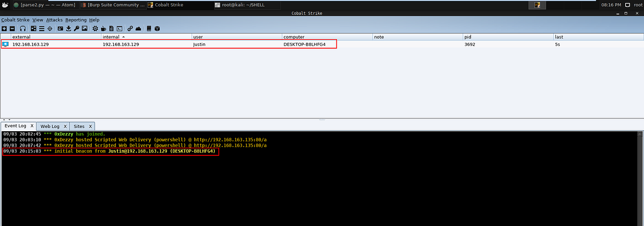The width and height of the screenshot is (644, 226).
Task: Click the 20:07:42 Scripted Web Delivery log line
Action: (x=135, y=146)
